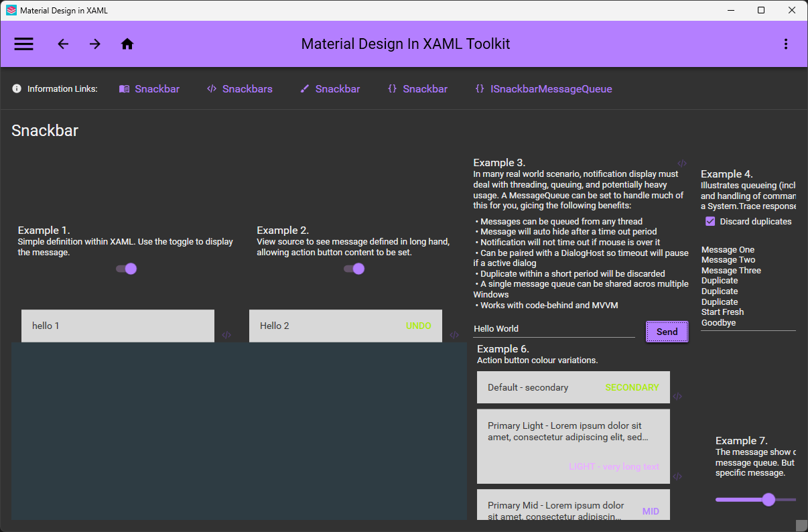
Task: Click the Information Links info icon
Action: pyautogui.click(x=17, y=88)
